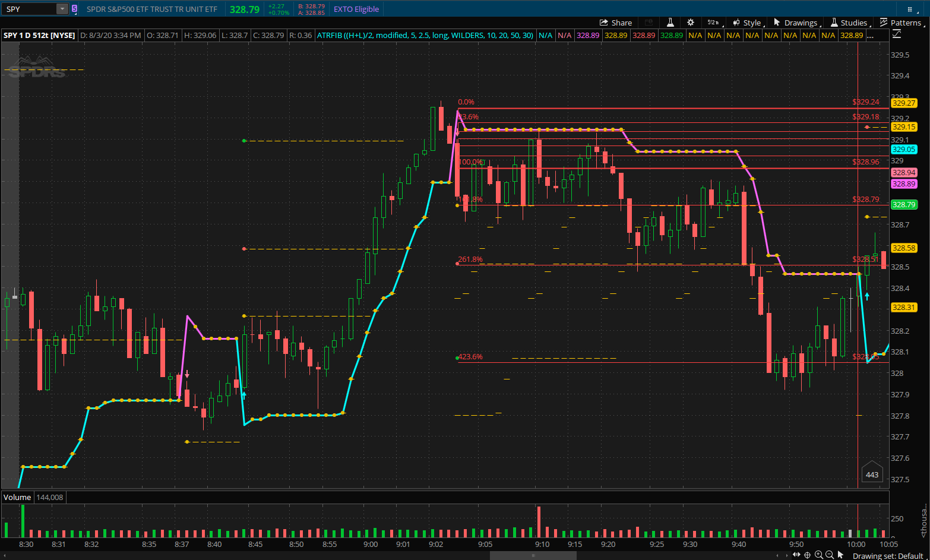Click the cyan 329.05 price bubble
This screenshot has height=560, width=930.
click(904, 150)
